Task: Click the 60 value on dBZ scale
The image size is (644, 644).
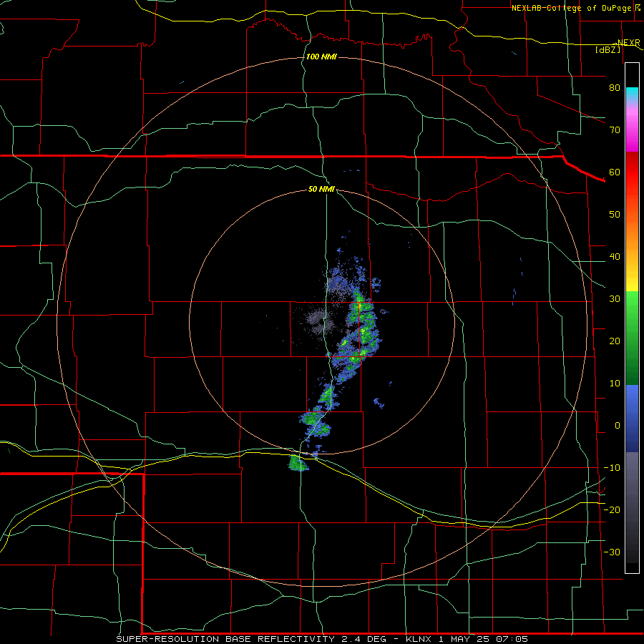Action: click(615, 172)
